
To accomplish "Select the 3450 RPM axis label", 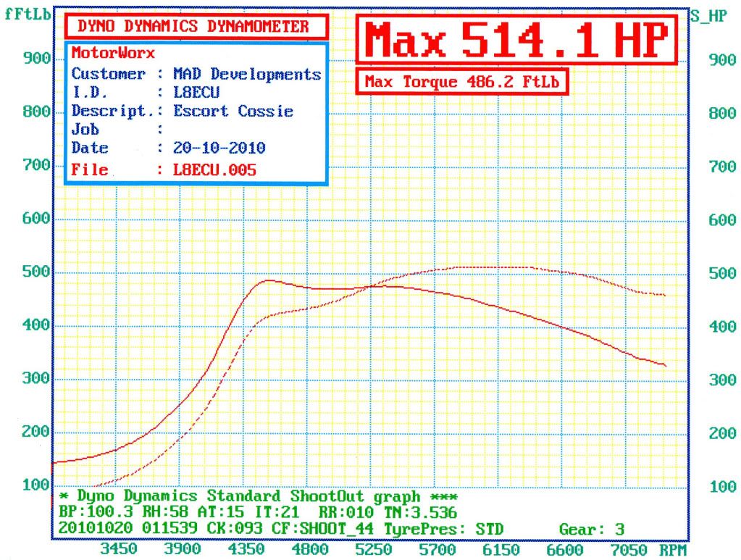I will coord(119,549).
